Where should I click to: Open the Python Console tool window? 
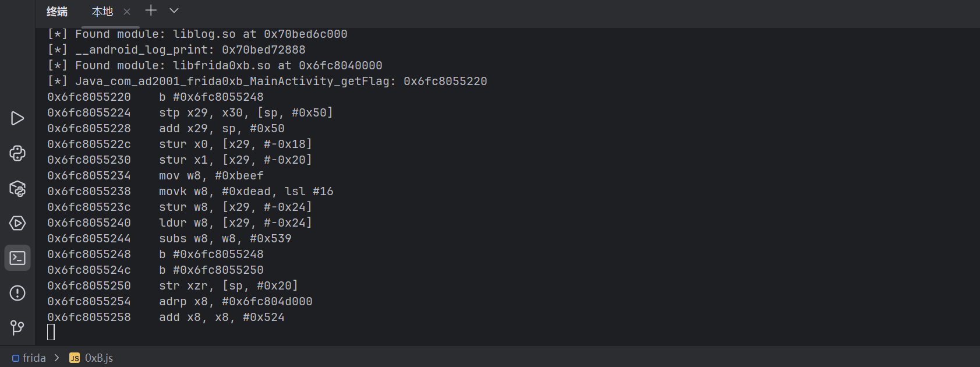(x=17, y=153)
